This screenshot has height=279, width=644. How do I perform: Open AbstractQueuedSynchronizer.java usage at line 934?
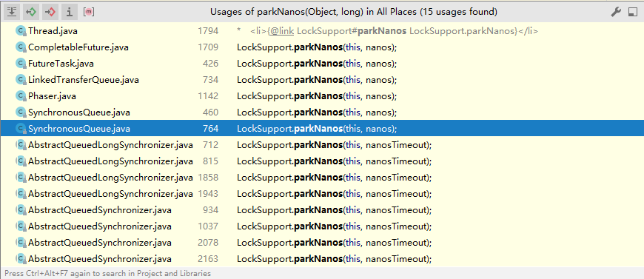pos(322,210)
